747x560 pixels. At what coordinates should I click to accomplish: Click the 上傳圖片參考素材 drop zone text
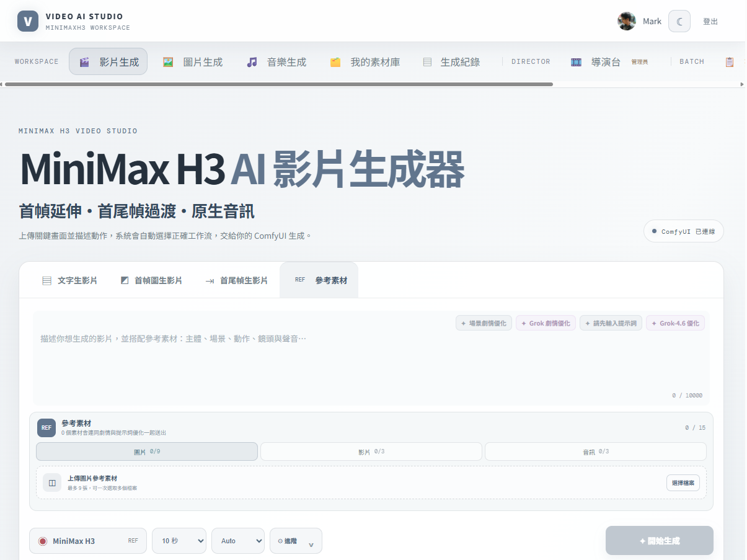click(x=92, y=478)
